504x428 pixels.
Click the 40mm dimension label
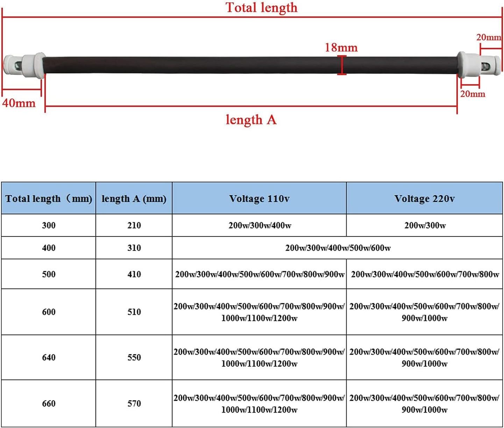tap(19, 103)
